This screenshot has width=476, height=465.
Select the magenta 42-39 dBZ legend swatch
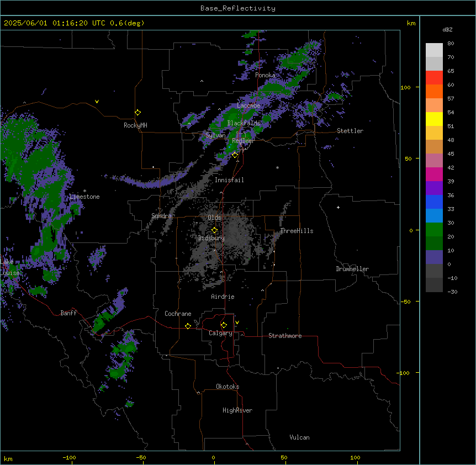tap(434, 174)
